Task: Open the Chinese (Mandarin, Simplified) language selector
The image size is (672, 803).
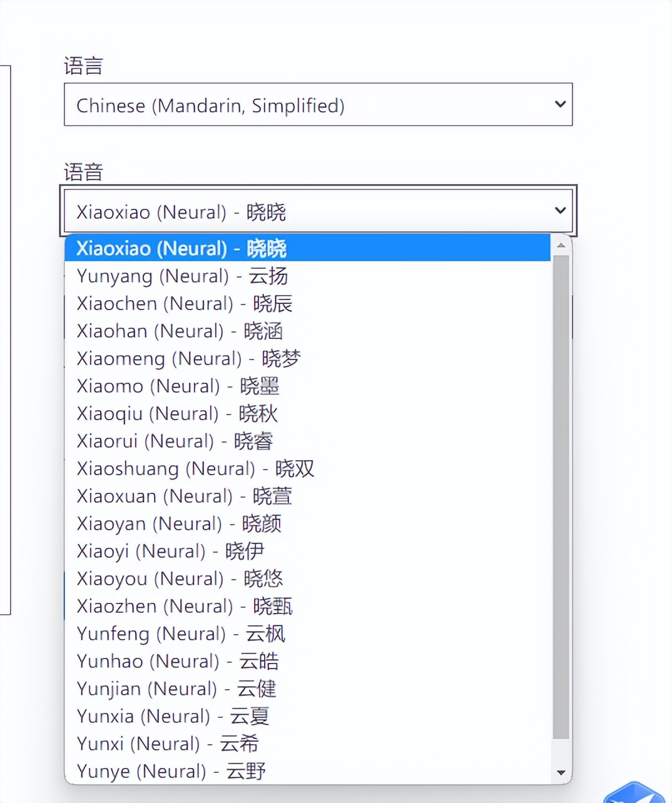Action: [x=317, y=105]
